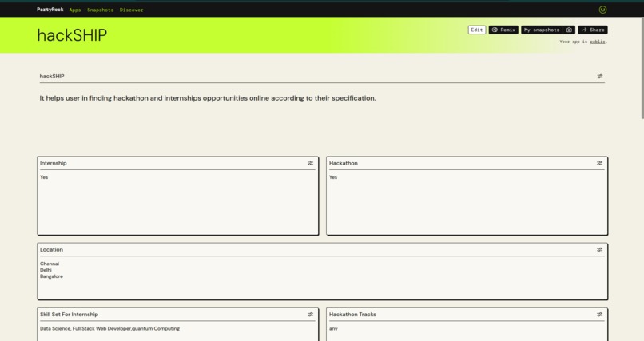Screen dimensions: 644x341
Task: Click the Hackathon Tracks widget title
Action: coord(352,315)
